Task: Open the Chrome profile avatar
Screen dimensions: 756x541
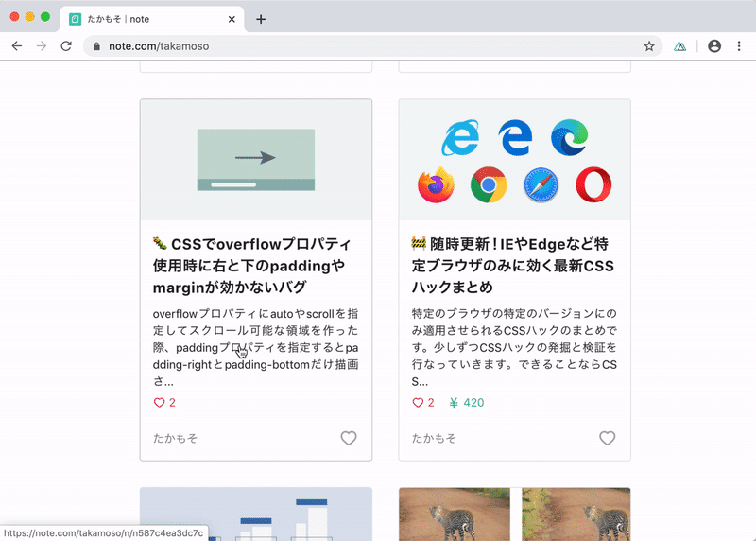Action: (x=714, y=45)
